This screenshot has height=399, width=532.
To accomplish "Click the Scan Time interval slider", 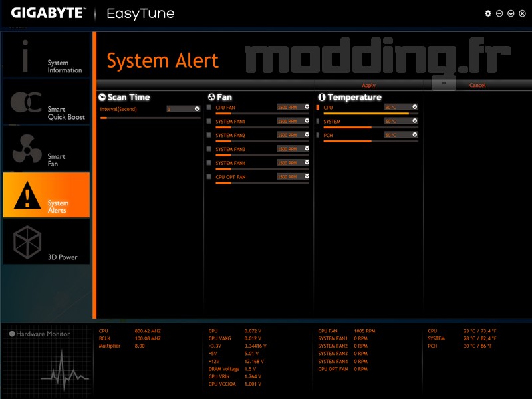I will [150, 118].
